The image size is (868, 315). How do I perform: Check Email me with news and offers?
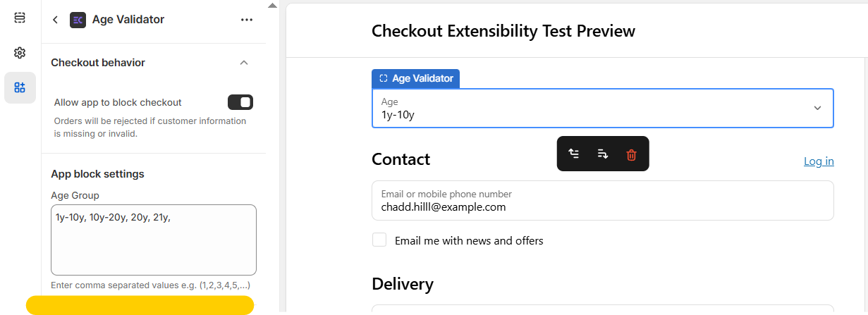(x=379, y=240)
